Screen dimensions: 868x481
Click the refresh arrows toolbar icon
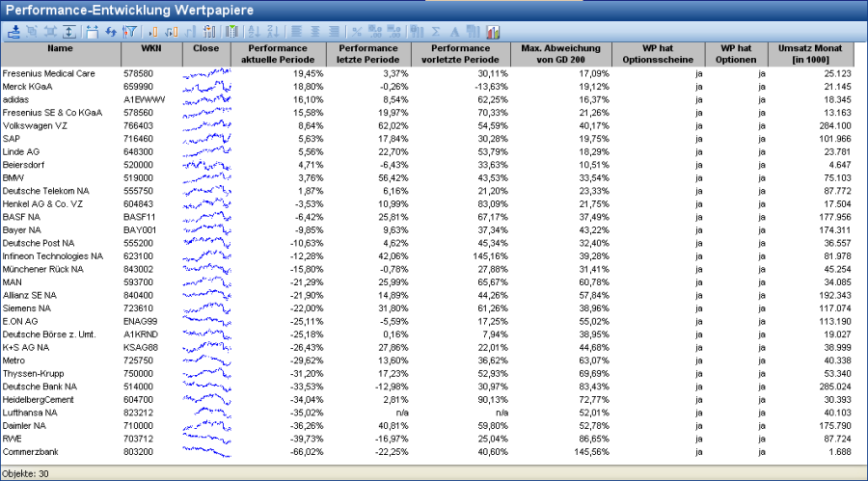[x=111, y=32]
